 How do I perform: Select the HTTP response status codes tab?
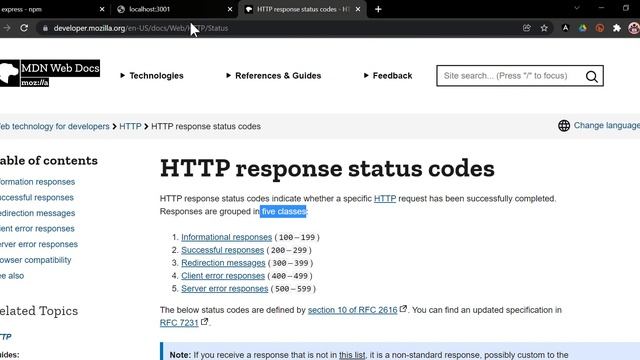[302, 9]
